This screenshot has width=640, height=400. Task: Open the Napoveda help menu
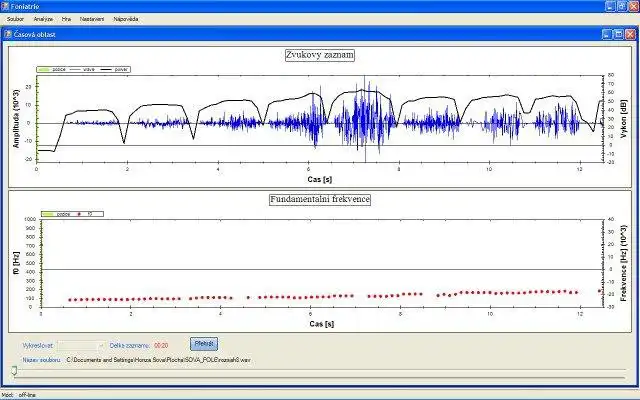click(126, 19)
